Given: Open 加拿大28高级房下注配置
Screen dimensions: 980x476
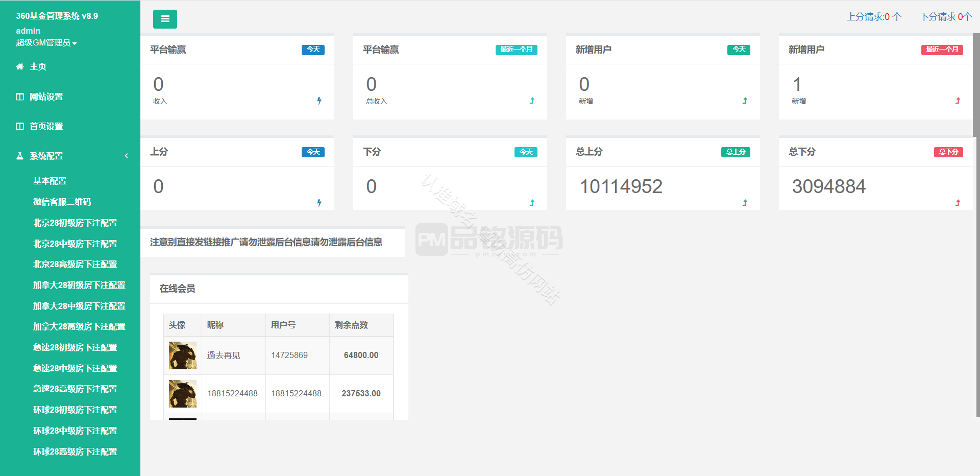Looking at the screenshot, I should (x=79, y=326).
